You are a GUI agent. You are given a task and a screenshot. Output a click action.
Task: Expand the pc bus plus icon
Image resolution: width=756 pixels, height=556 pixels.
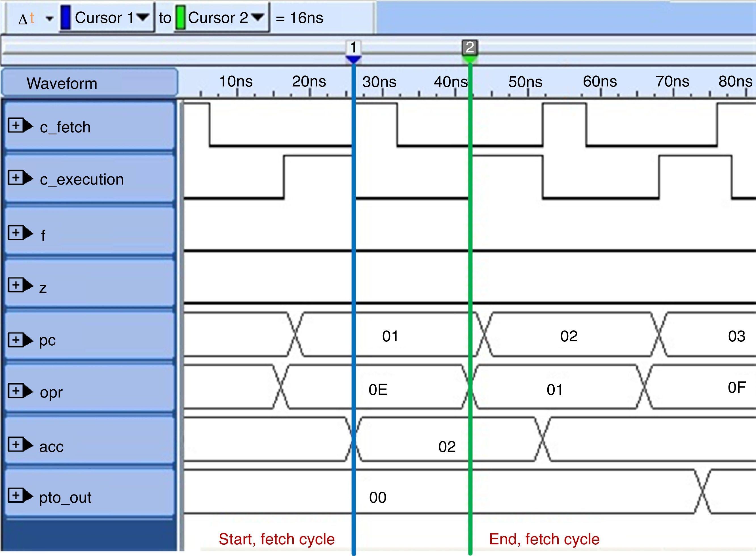[x=16, y=340]
